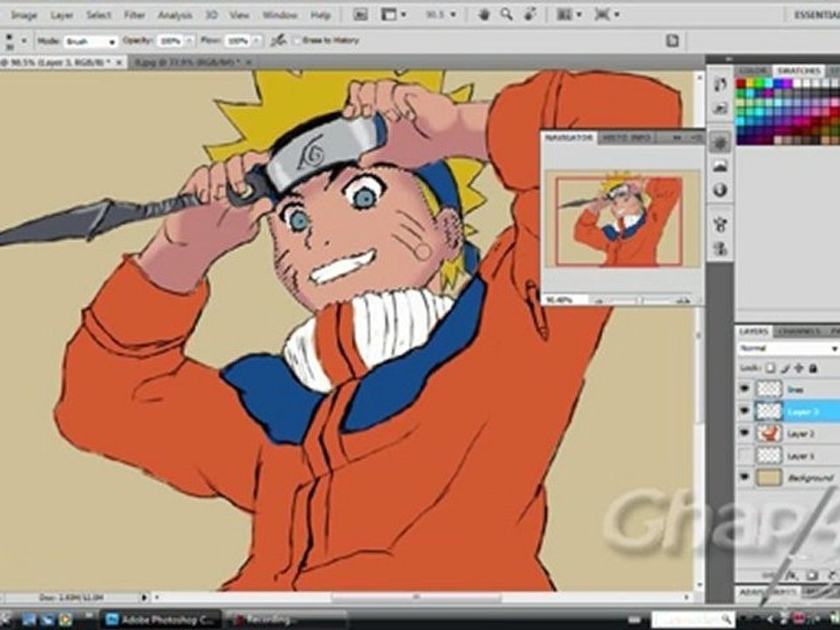This screenshot has height=630, width=840.
Task: Open the Opacity slider arrow
Action: 190,41
